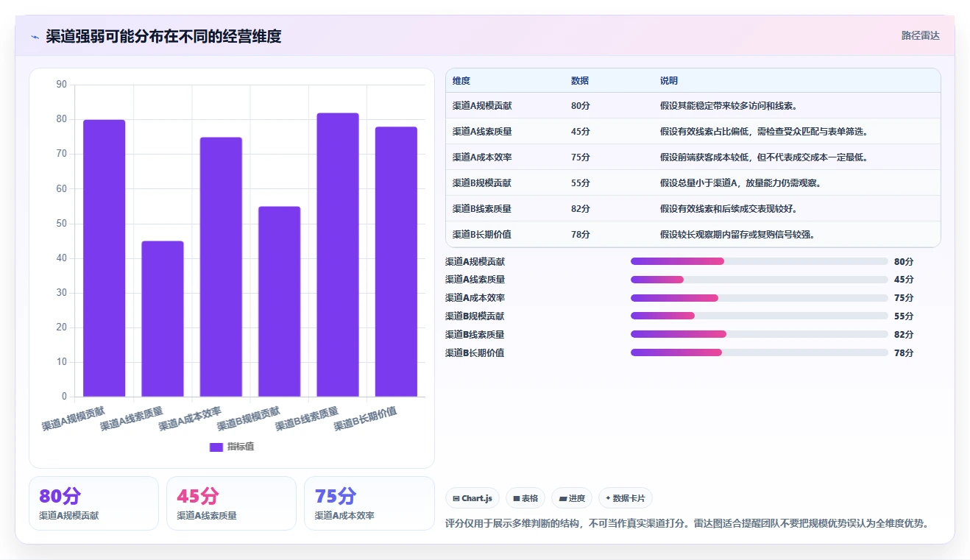Viewport: 970px width, 560px height.
Task: Toggle the 指标值 legend swatch under the chart
Action: pyautogui.click(x=216, y=447)
